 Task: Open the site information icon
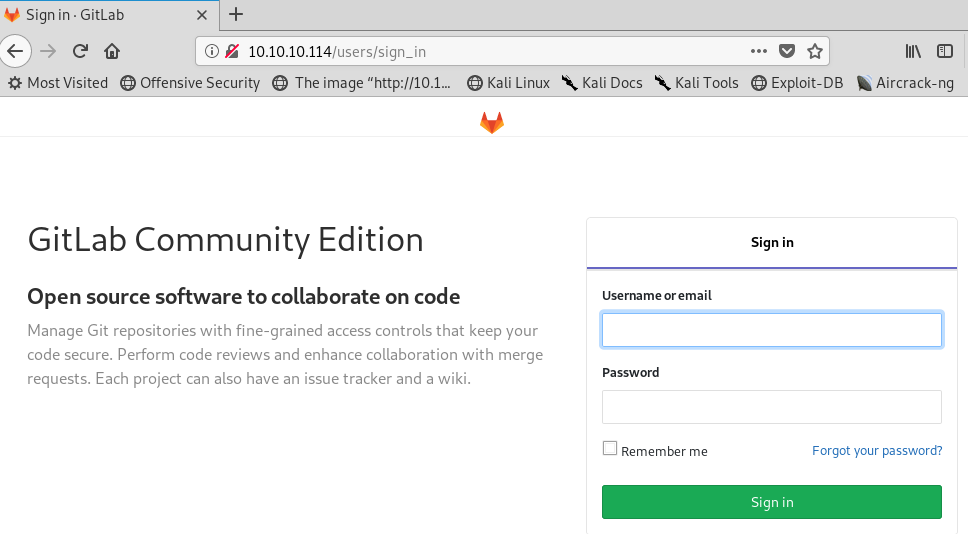(x=212, y=51)
